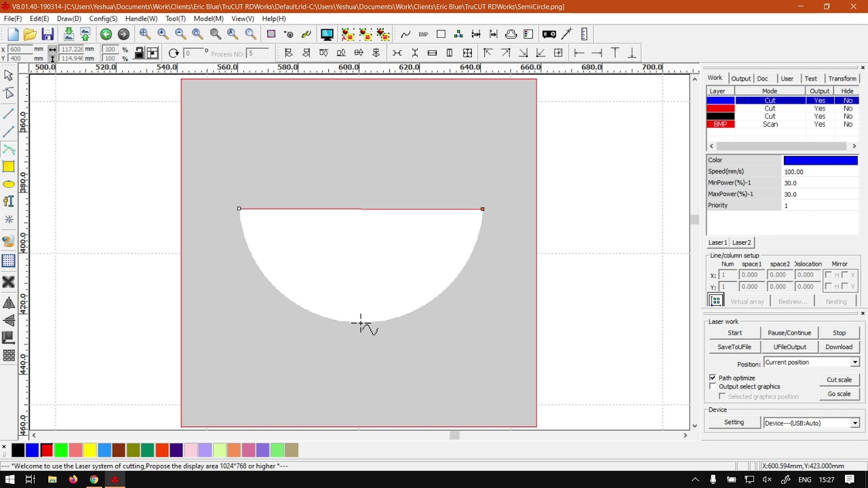Enable Output select graphics checkbox
Image resolution: width=868 pixels, height=488 pixels.
pos(713,386)
